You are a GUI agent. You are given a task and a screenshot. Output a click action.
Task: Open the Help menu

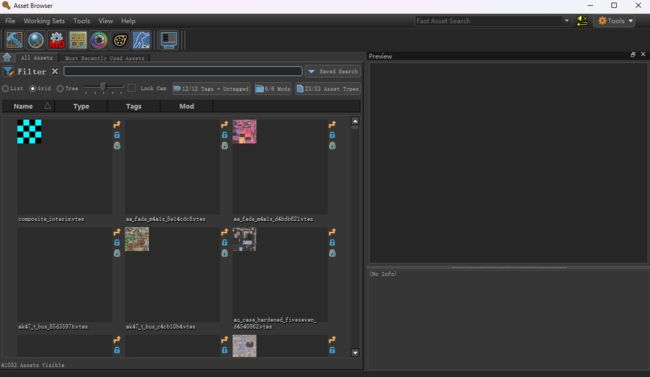[x=128, y=21]
